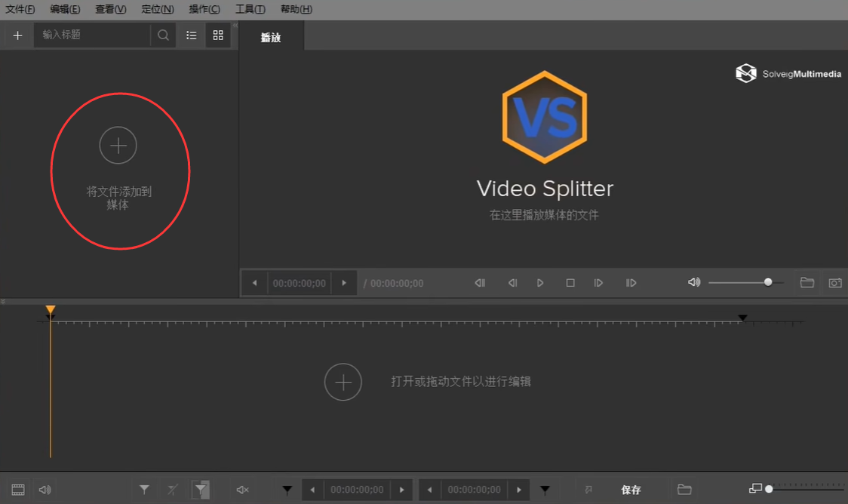Open the 帮助(H) menu
This screenshot has height=504, width=848.
point(296,9)
